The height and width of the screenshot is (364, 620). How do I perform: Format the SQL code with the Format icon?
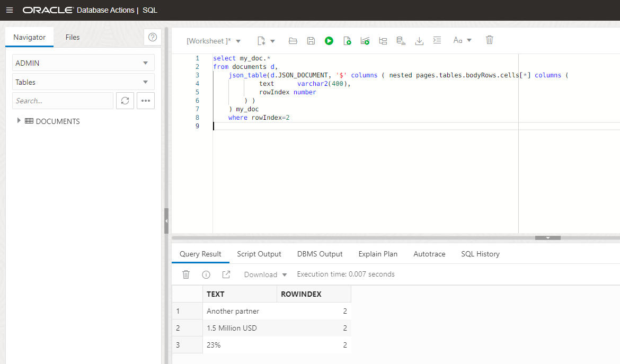tap(437, 40)
